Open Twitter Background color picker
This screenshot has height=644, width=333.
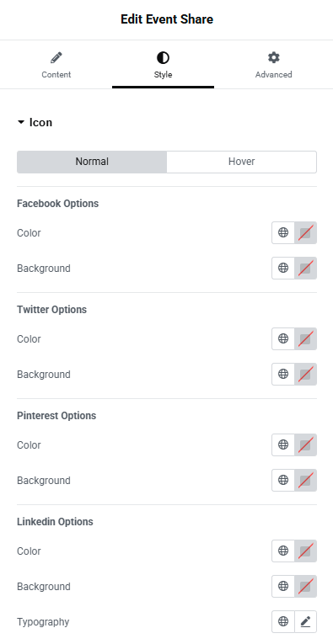point(305,374)
